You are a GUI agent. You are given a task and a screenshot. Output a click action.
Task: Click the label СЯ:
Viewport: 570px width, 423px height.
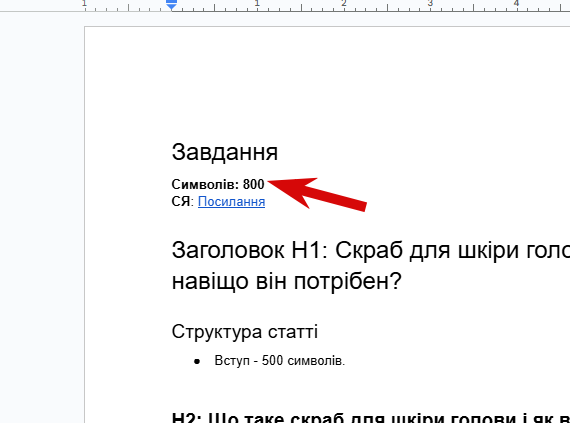click(182, 201)
